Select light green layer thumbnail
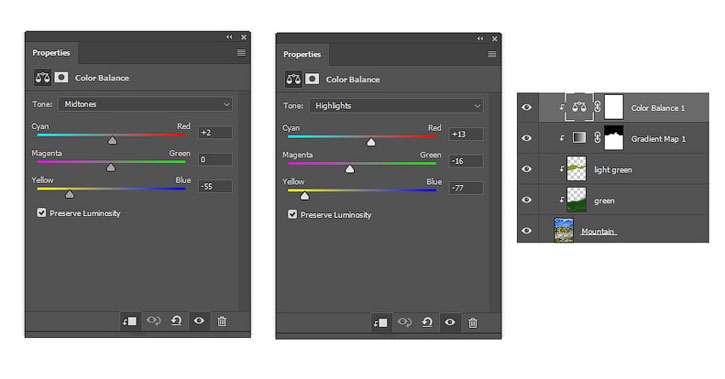Viewport: 725px width, 379px height. click(577, 169)
